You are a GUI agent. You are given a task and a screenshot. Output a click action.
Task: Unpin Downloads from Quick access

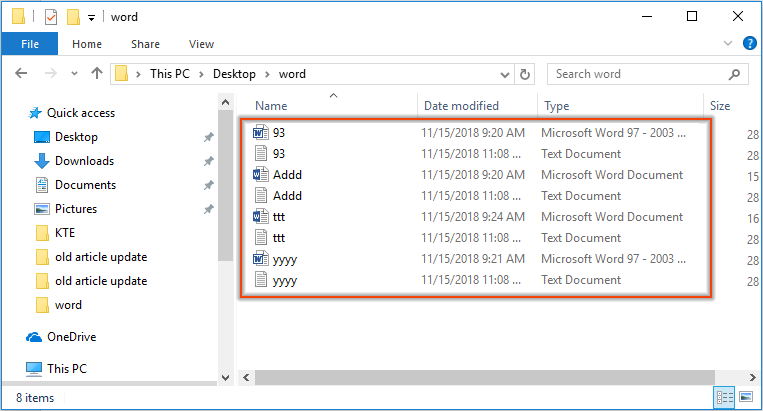click(208, 161)
